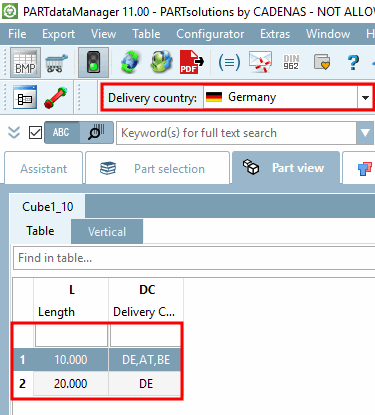The width and height of the screenshot is (375, 415).
Task: Click the filter field under Delivery C...
Action: point(146,335)
